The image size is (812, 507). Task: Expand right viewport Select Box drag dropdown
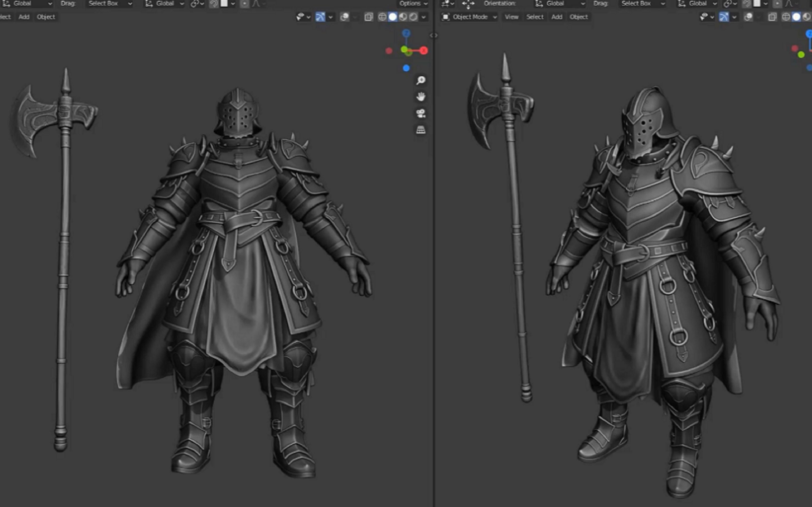[643, 4]
